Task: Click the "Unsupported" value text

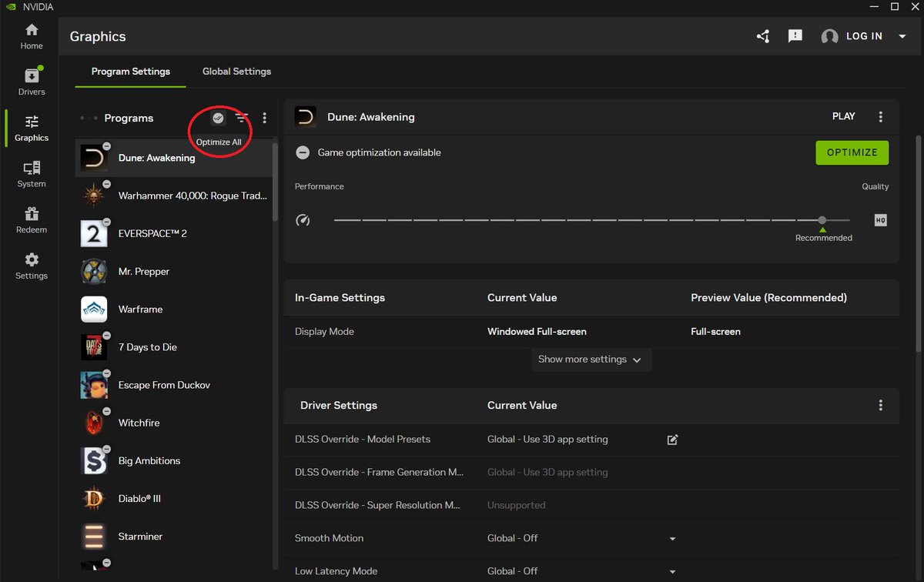Action: 516,506
